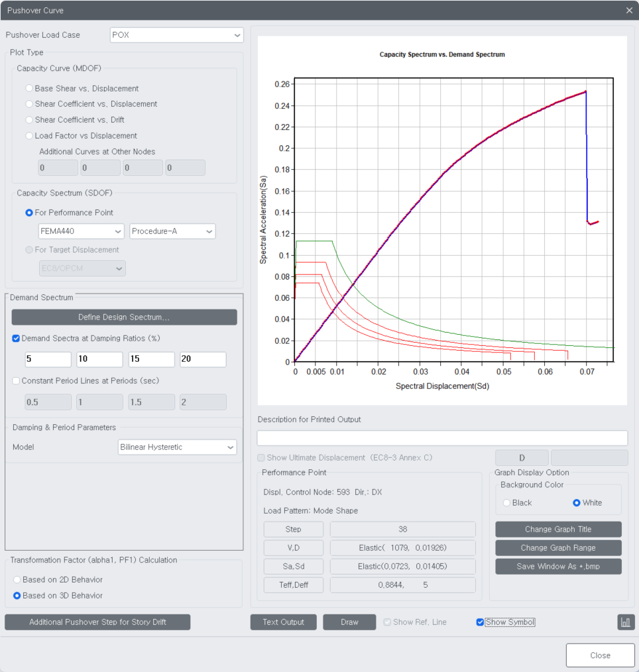The height and width of the screenshot is (672, 639).
Task: Click the Load Pattern: Mode Shape text
Action: [310, 511]
